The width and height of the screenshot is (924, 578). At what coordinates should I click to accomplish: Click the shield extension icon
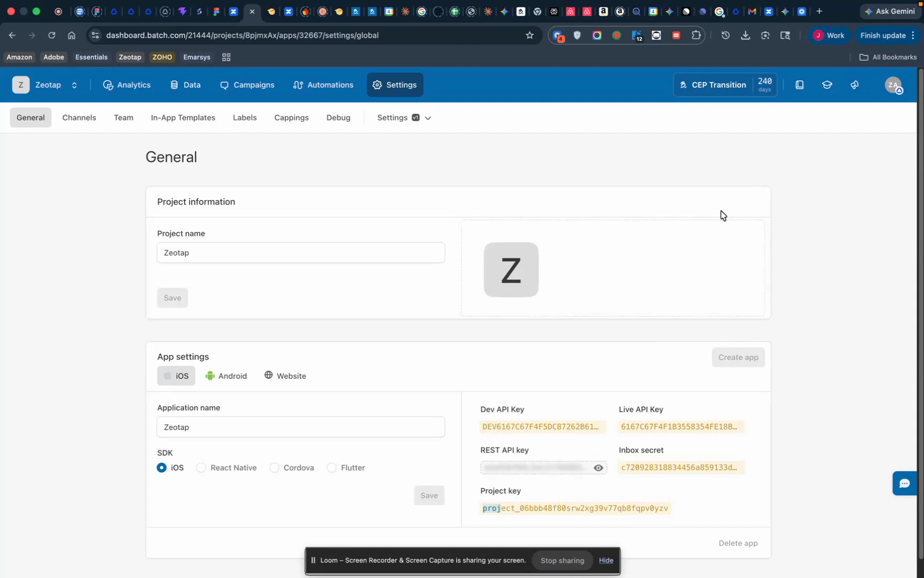[x=577, y=35]
